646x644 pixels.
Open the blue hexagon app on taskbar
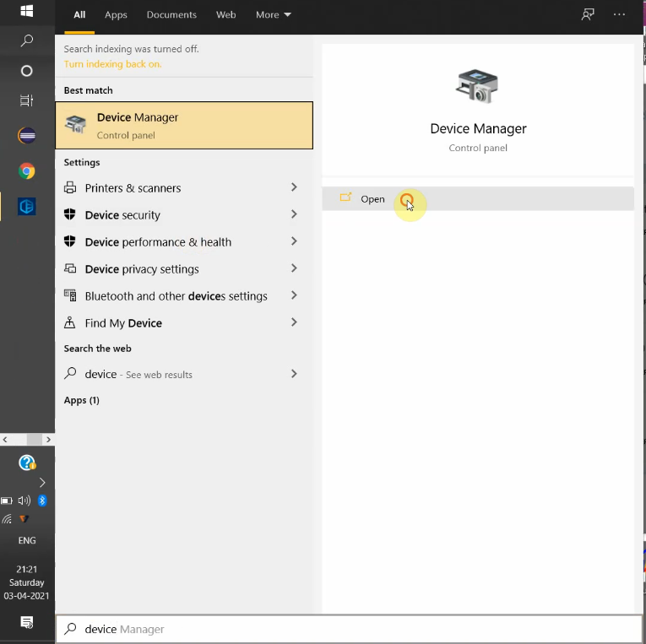pyautogui.click(x=27, y=206)
